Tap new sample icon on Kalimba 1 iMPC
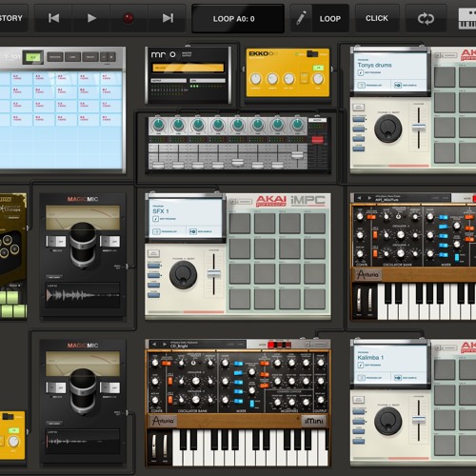 click(x=398, y=378)
